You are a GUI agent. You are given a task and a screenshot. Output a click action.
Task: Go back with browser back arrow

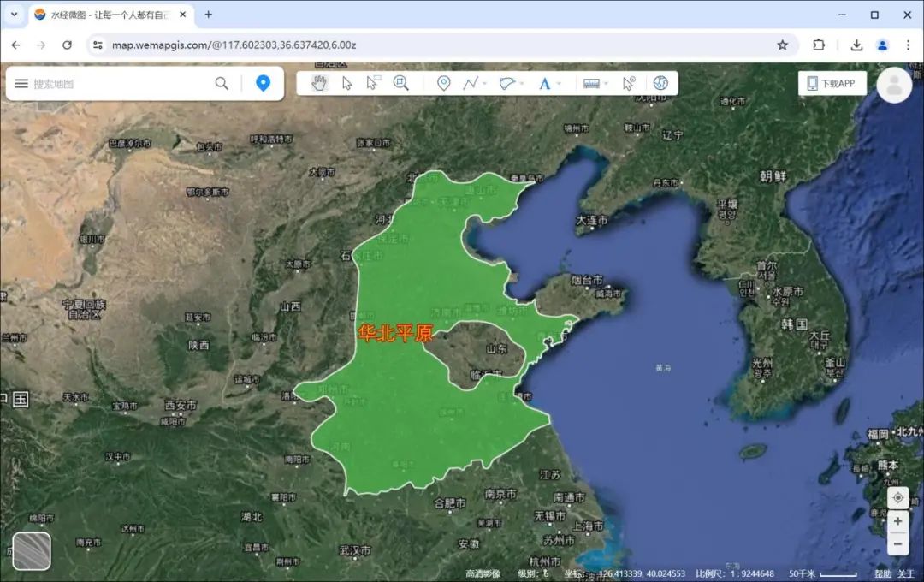[x=16, y=45]
